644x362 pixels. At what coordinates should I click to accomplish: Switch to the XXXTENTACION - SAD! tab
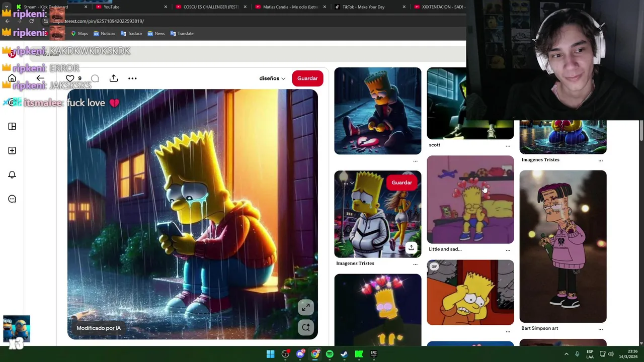pyautogui.click(x=439, y=7)
